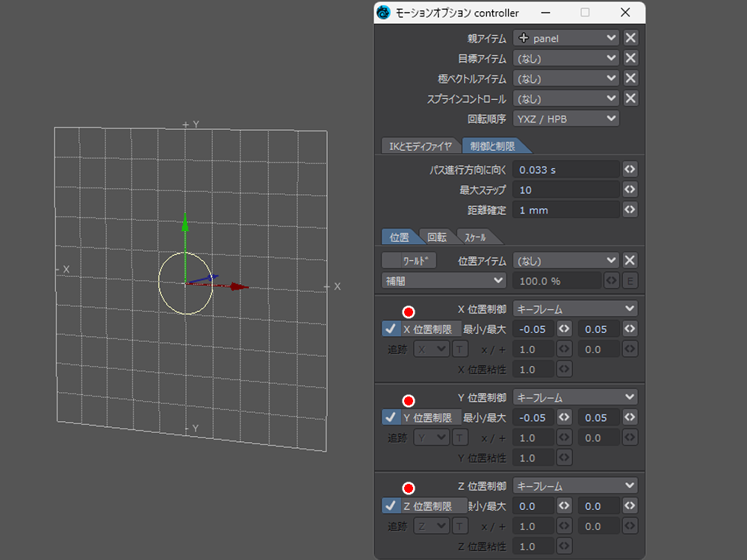This screenshot has height=560, width=747.
Task: Open the X 追跡 axis dropdown
Action: (431, 349)
